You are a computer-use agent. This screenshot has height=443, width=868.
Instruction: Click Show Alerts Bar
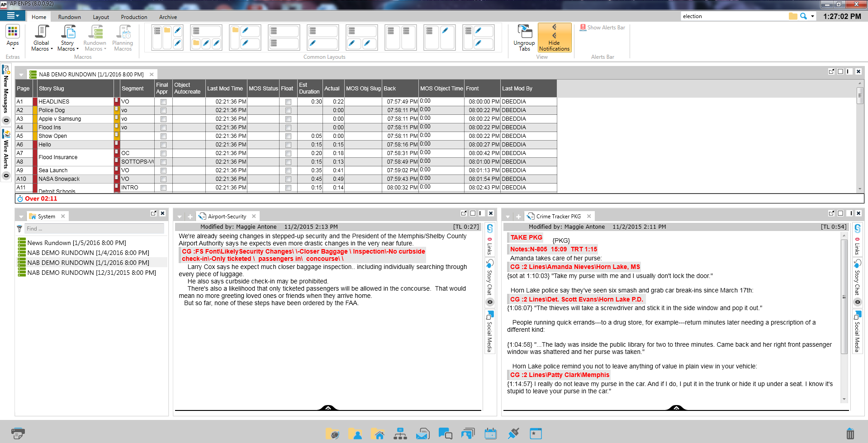(602, 28)
